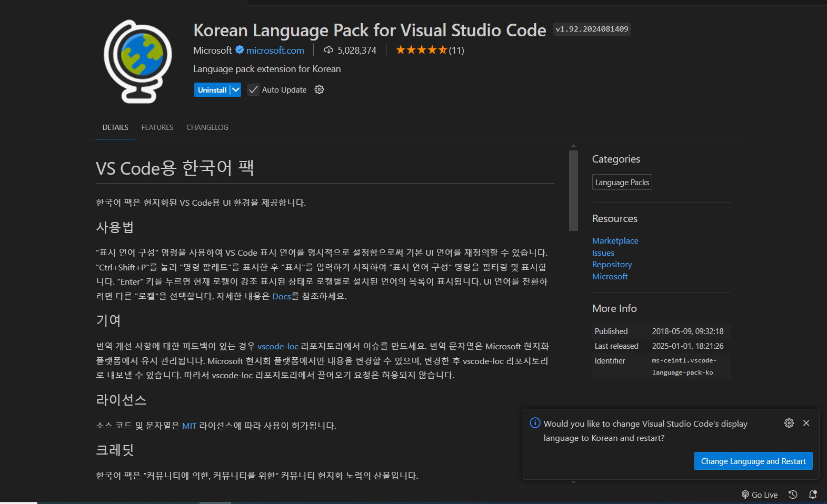Click the Korean Language Pack globe icon
The height and width of the screenshot is (504, 827).
(x=138, y=62)
